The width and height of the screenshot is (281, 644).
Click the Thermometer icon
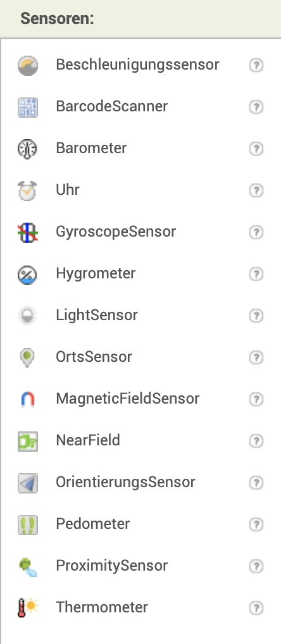coord(27,608)
